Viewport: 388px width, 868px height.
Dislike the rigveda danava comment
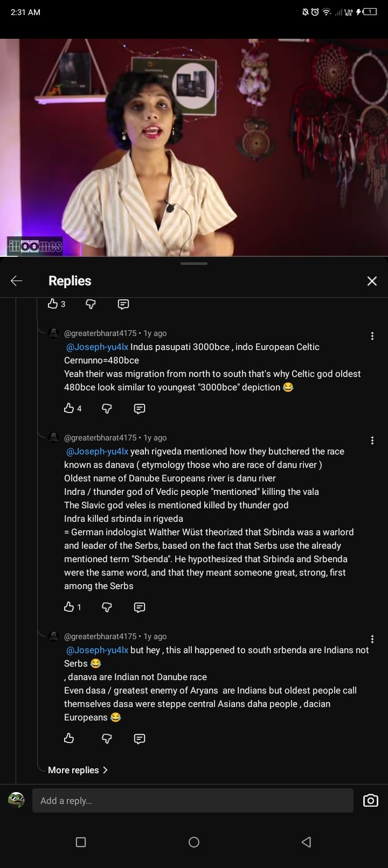(107, 607)
